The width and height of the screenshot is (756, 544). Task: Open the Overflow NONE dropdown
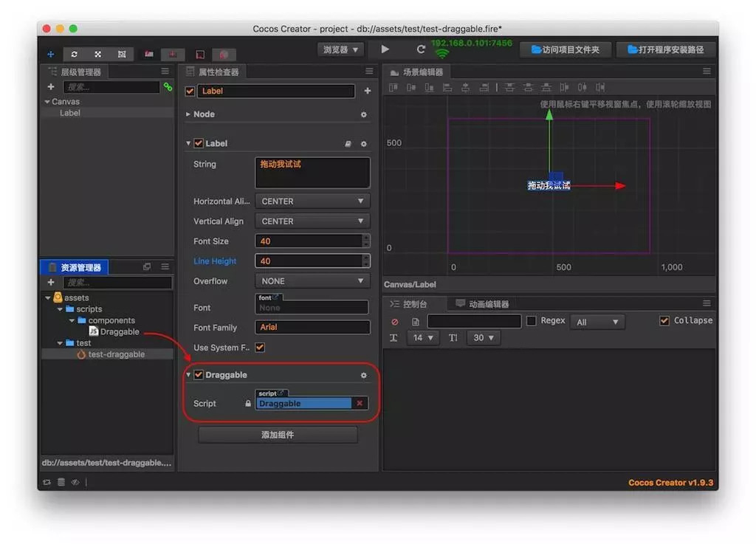[312, 281]
